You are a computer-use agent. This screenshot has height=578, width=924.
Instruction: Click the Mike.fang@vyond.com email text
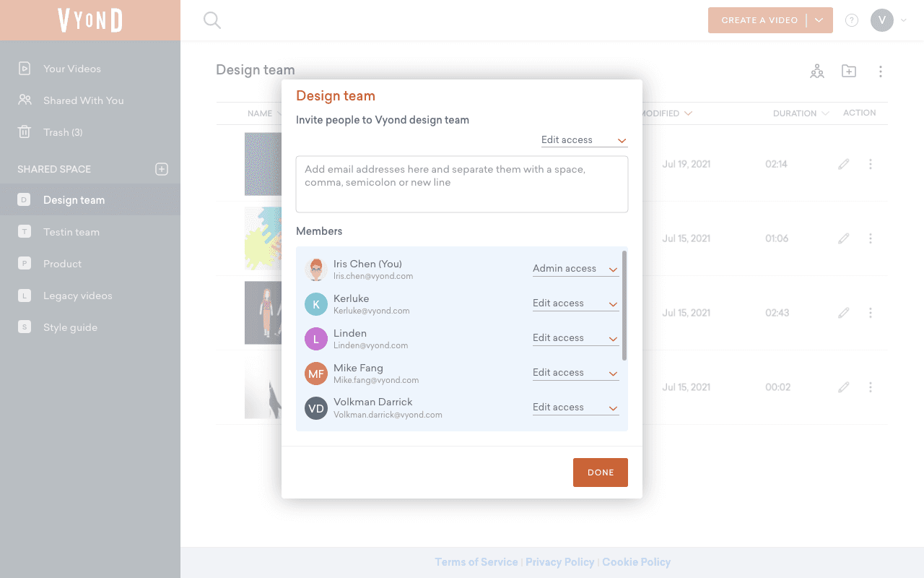(x=376, y=380)
